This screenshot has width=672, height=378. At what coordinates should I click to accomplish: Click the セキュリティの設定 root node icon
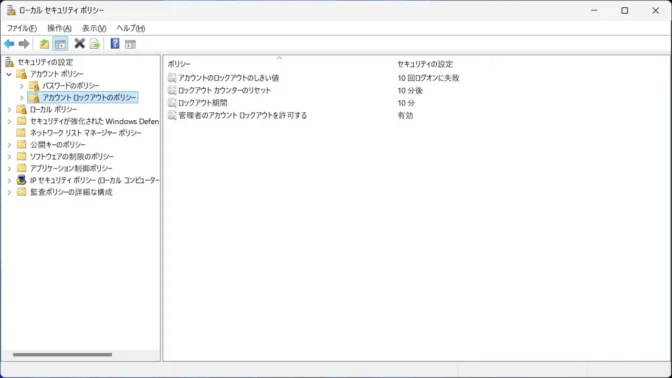(9, 62)
